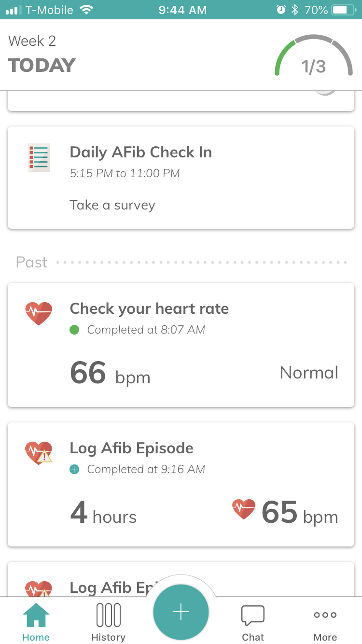This screenshot has width=362, height=644.
Task: Tap the Week 2 TODAY header
Action: coord(42,54)
